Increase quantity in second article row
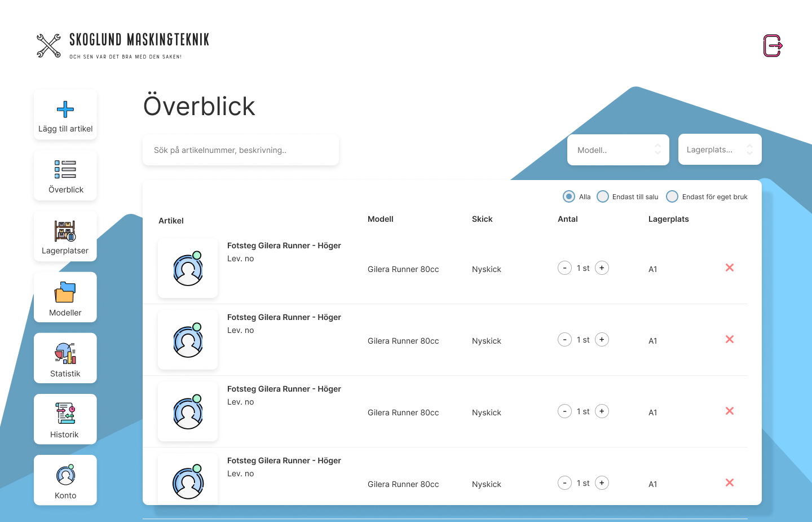 click(x=602, y=340)
